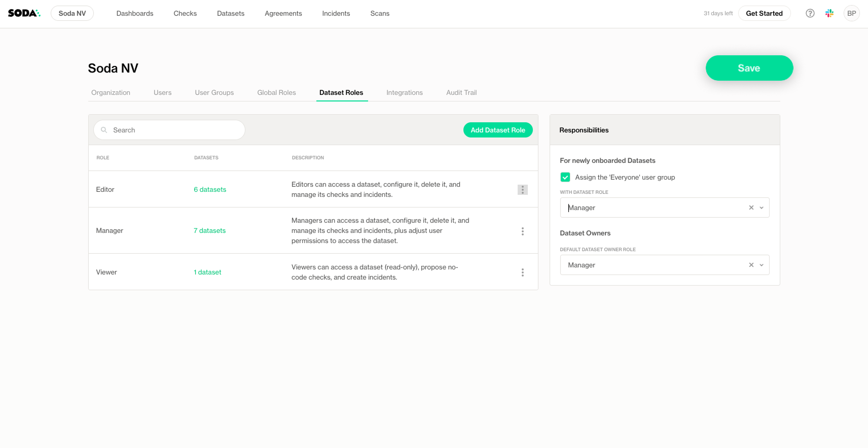Open the Editor role three-dot menu
Image resolution: width=868 pixels, height=448 pixels.
522,190
